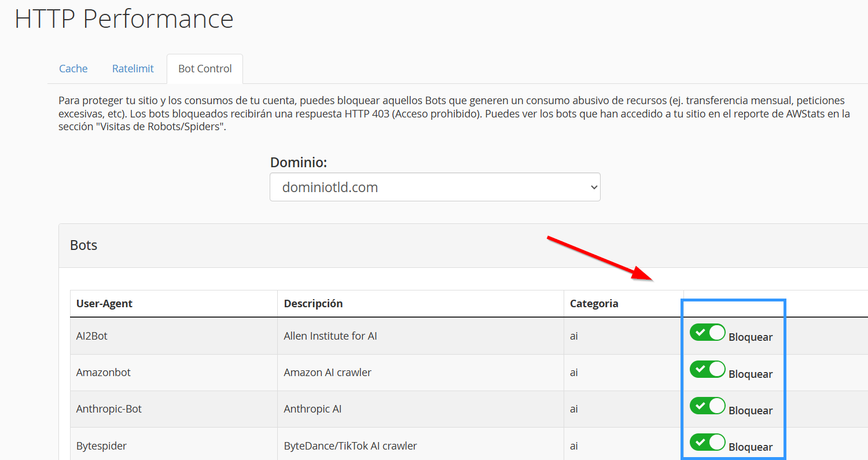Click the HTTP Performance page title

click(124, 19)
